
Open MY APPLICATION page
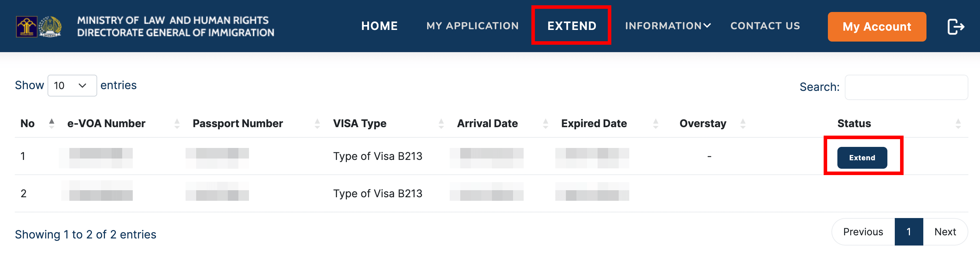[473, 26]
